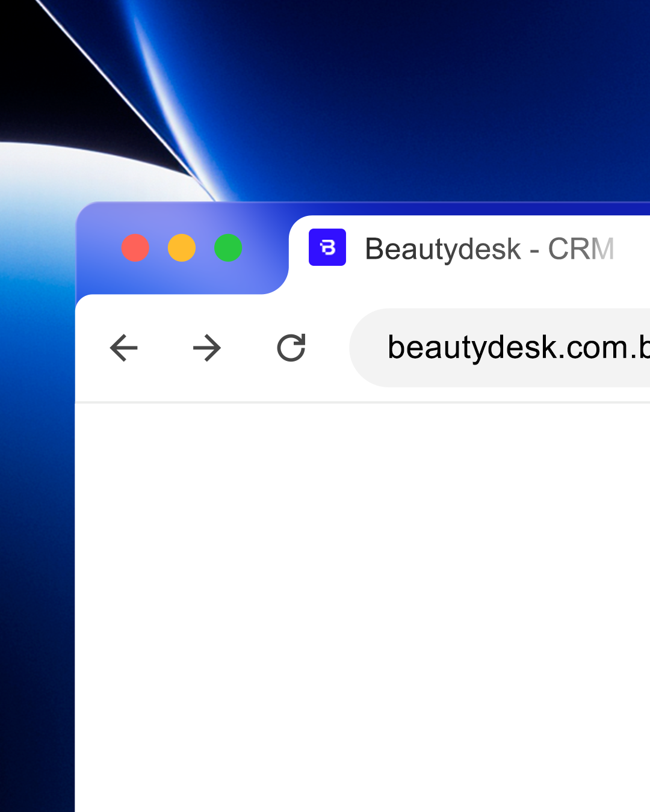Viewport: 650px width, 812px height.
Task: Maximize the window with the green button
Action: click(x=228, y=248)
